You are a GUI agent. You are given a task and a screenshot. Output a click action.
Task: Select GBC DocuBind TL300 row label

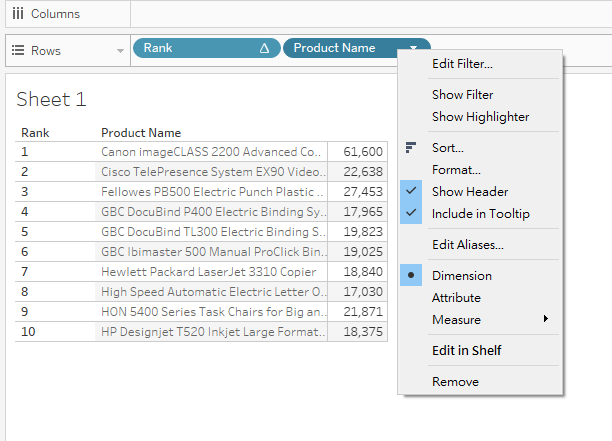point(212,232)
